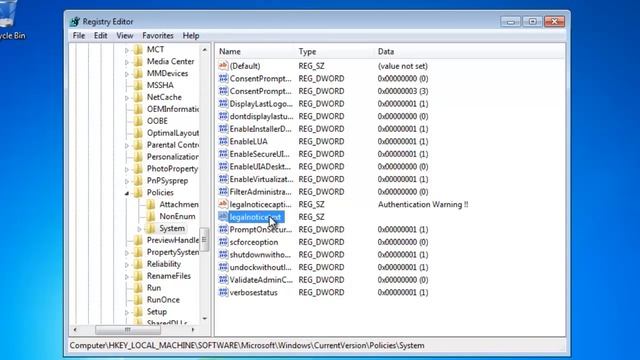
Task: Expand the MMDevices key
Action: coord(127,74)
